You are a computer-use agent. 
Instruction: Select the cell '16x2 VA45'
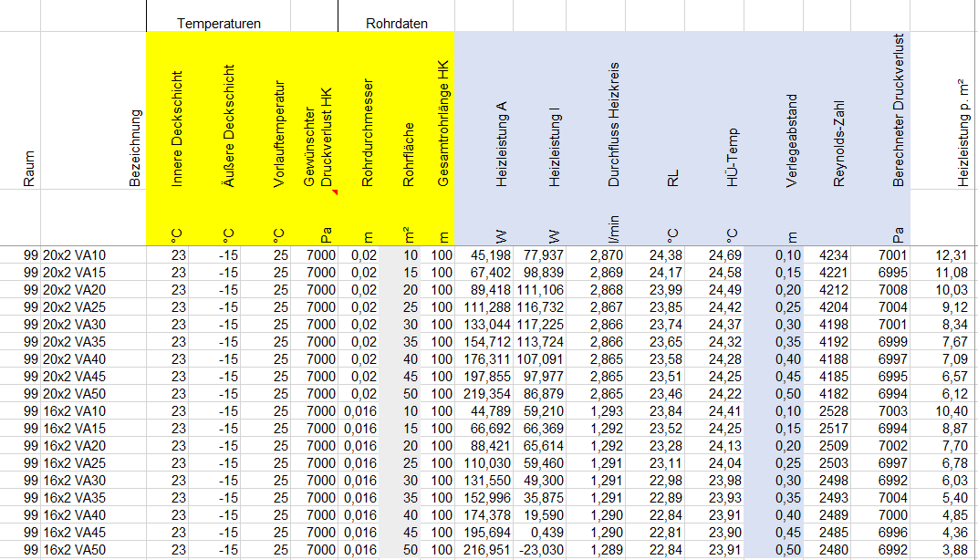(x=94, y=533)
